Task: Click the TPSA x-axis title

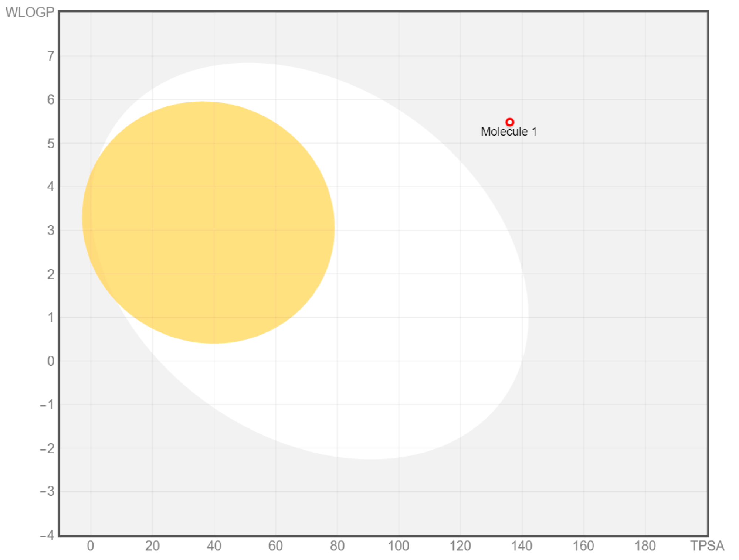Action: [x=707, y=546]
